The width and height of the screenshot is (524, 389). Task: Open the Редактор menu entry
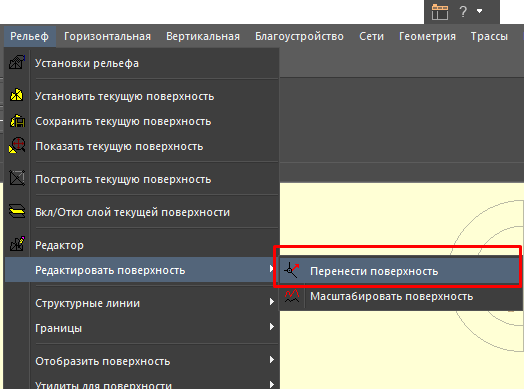pyautogui.click(x=142, y=245)
